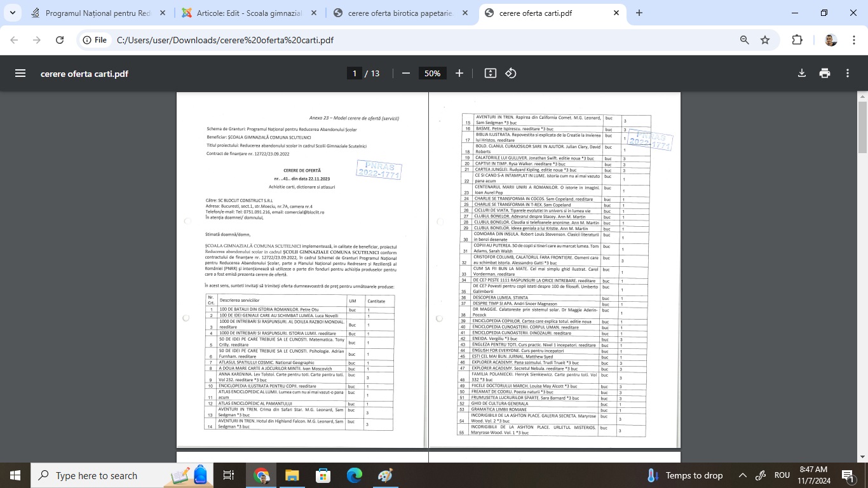Expand the tab search dropdown arrow
This screenshot has height=488, width=868.
14,13
